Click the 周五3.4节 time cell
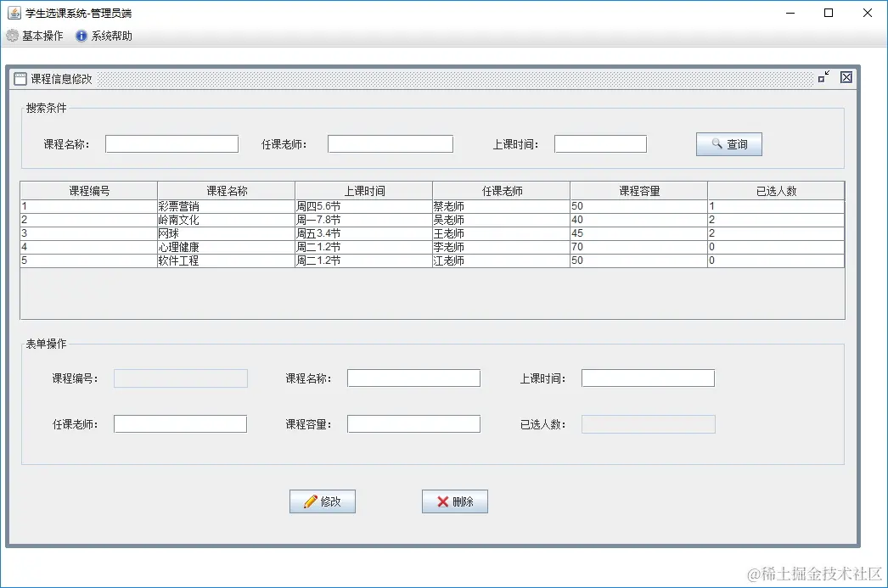Image resolution: width=888 pixels, height=588 pixels. click(x=364, y=233)
